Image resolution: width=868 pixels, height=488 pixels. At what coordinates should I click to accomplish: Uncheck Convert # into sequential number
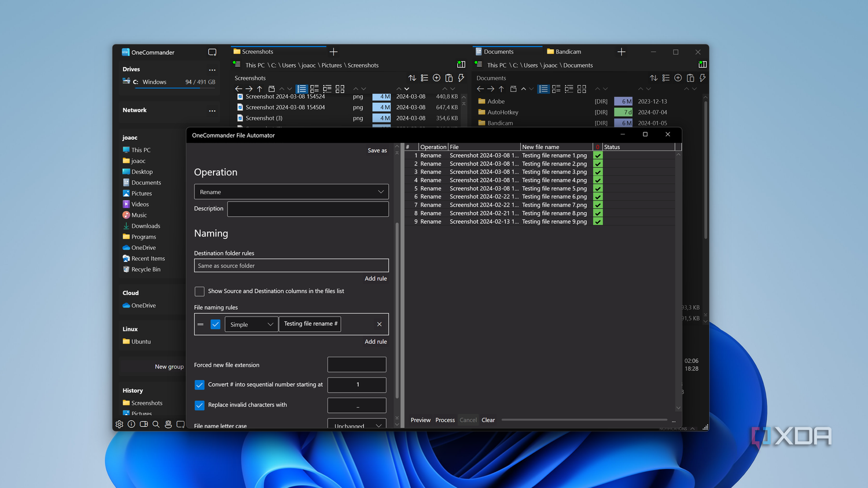[x=200, y=385]
